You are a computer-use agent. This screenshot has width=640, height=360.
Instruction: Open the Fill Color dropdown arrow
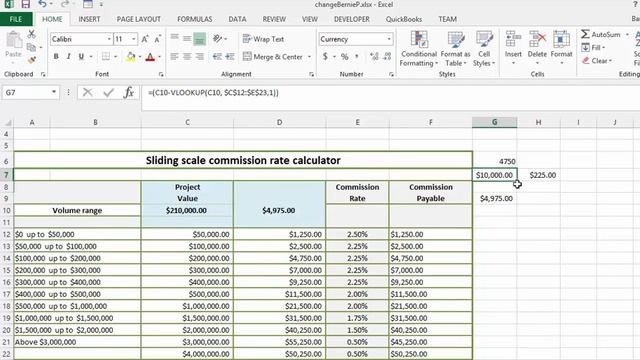coord(140,57)
